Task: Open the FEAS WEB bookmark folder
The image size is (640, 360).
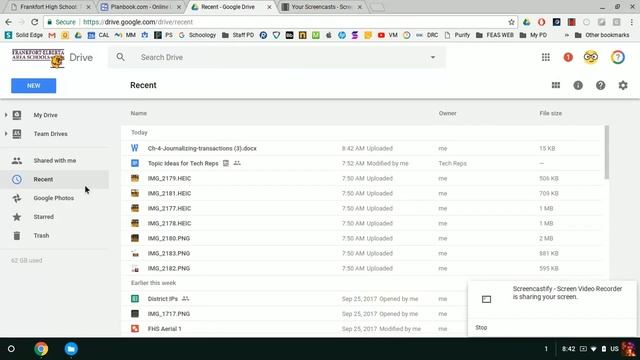Action: (495, 35)
